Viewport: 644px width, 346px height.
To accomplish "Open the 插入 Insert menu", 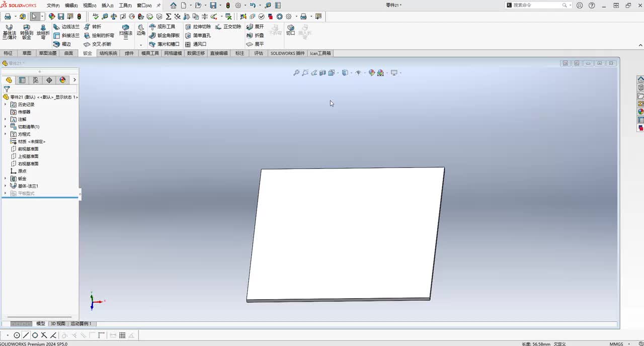I will point(107,6).
